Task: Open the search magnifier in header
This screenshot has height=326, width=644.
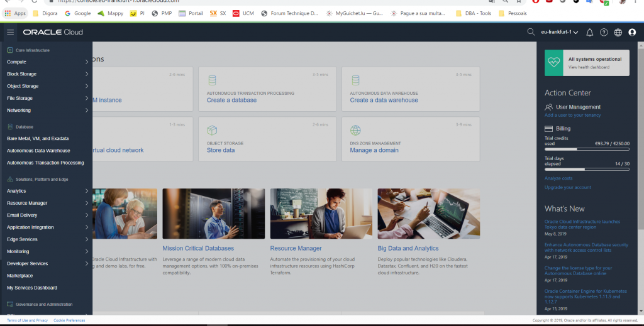Action: (531, 32)
